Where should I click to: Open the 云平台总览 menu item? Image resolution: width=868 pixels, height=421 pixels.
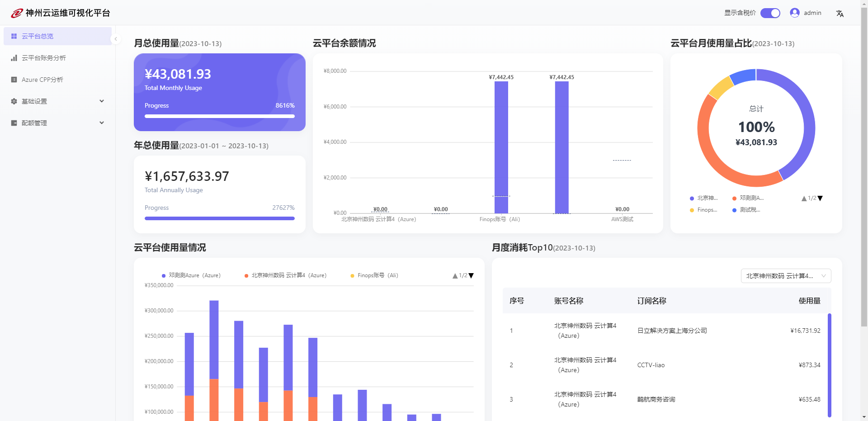pyautogui.click(x=57, y=36)
